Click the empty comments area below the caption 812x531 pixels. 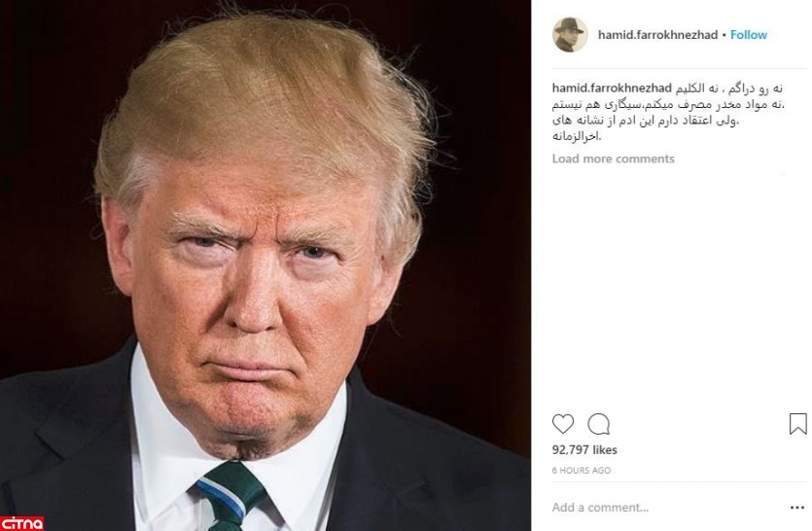(679, 285)
